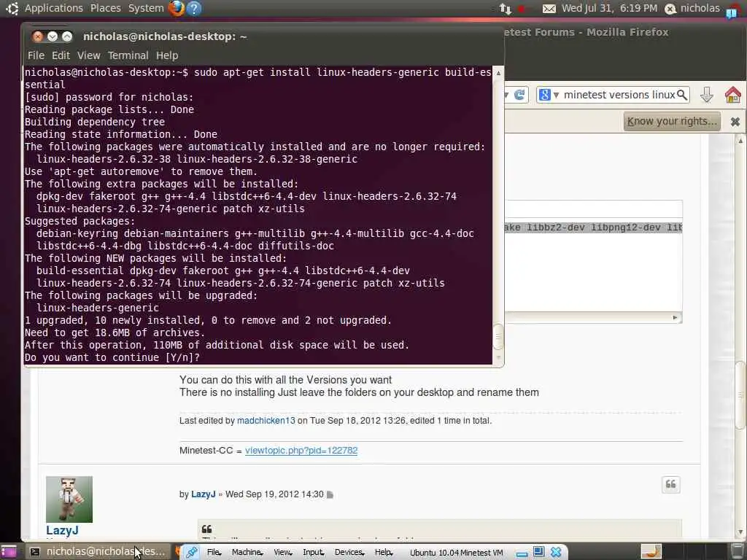
Task: Open the date and time calendar
Action: [x=609, y=8]
